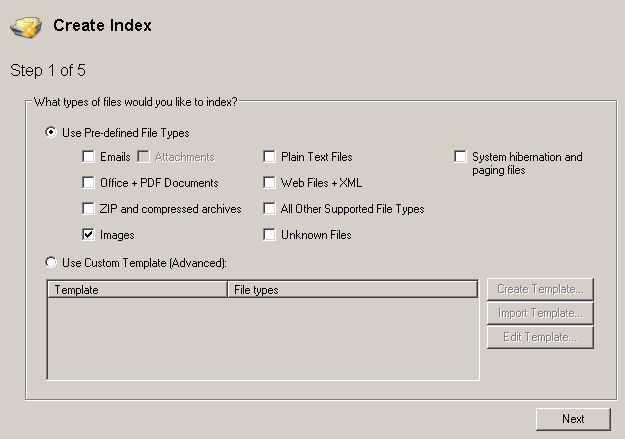Click Next to proceed to step 2
This screenshot has width=625, height=439.
click(x=572, y=419)
